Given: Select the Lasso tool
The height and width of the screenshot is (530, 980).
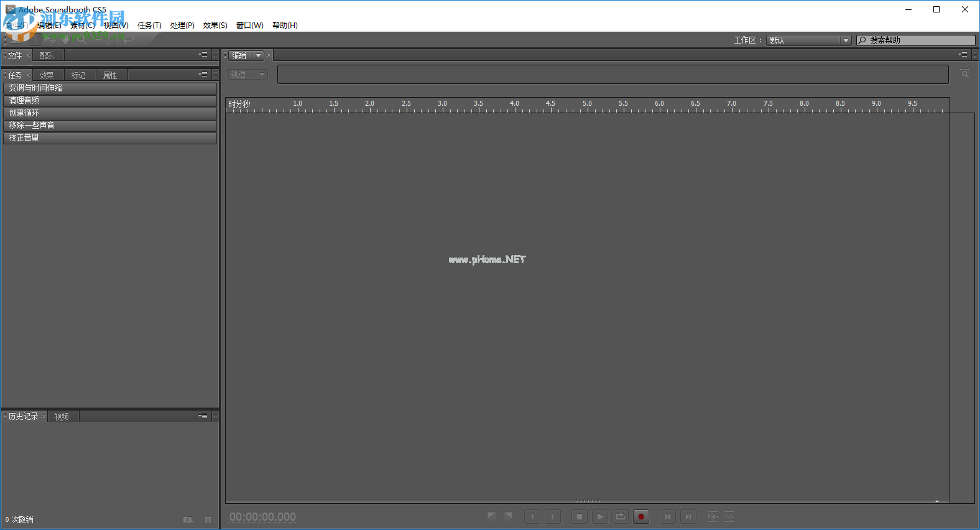Looking at the screenshot, I should 129,39.
